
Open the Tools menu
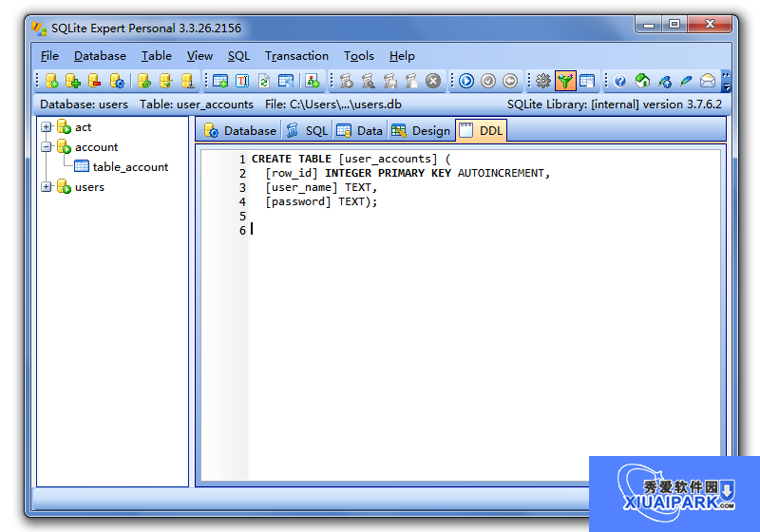tap(359, 56)
